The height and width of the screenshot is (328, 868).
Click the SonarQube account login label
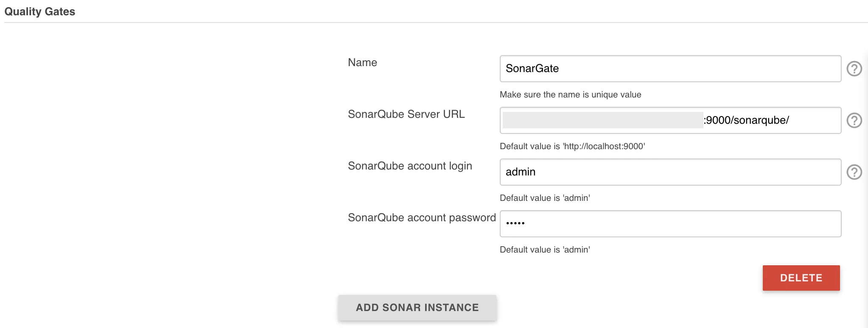[410, 166]
